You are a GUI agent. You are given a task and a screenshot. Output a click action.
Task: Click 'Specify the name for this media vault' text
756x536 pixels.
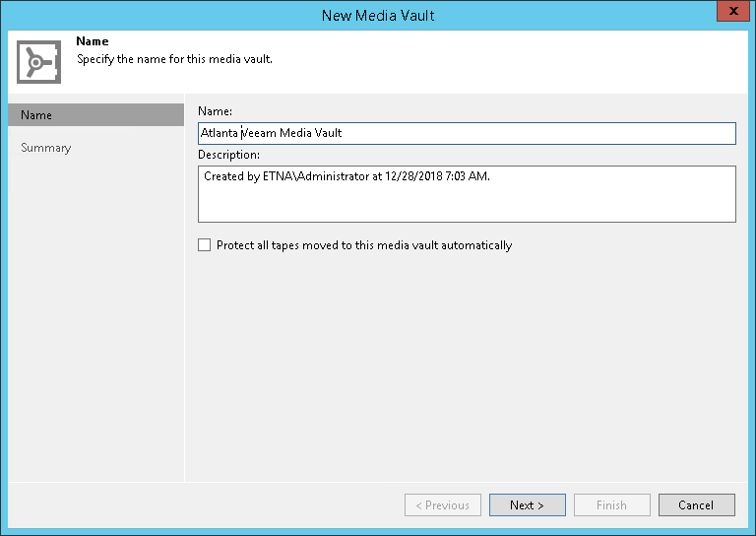(174, 59)
